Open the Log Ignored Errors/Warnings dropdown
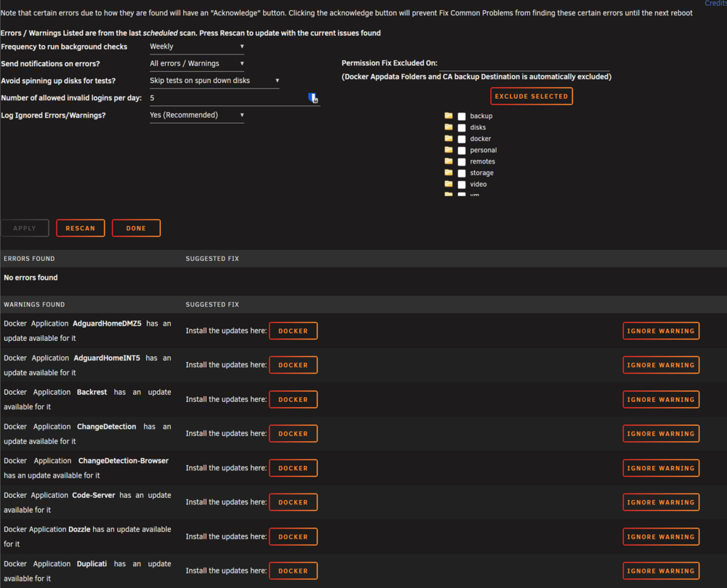Viewport: 727px width, 588px height. tap(196, 115)
